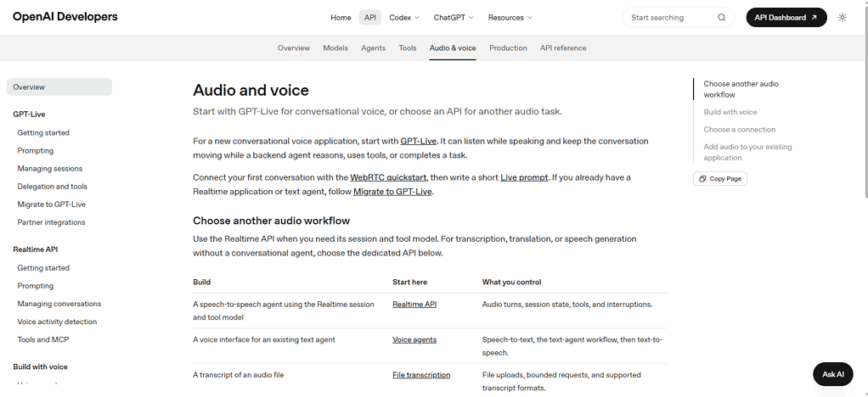868x397 pixels.
Task: Click the Start here column header
Action: pos(409,282)
